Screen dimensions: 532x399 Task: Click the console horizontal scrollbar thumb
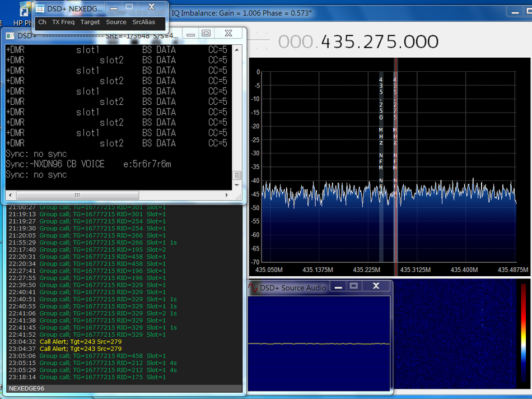pos(77,195)
